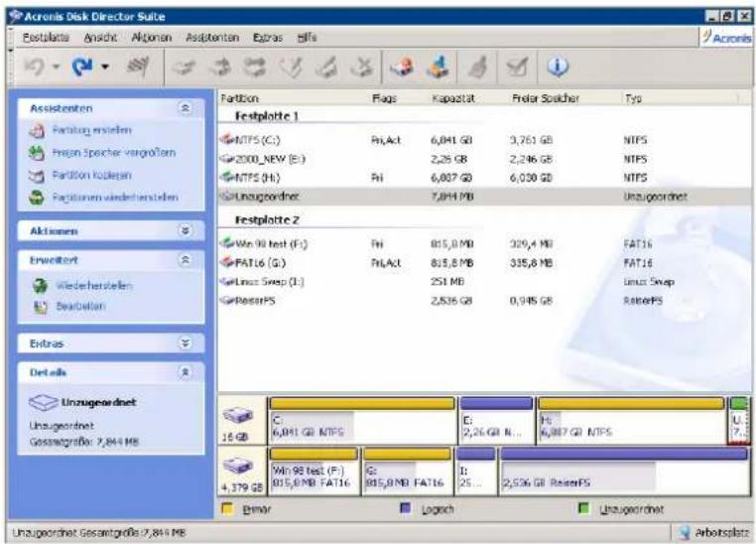Click 'Freien Speicher vergrößern' link
This screenshot has width=756, height=544.
pyautogui.click(x=114, y=153)
